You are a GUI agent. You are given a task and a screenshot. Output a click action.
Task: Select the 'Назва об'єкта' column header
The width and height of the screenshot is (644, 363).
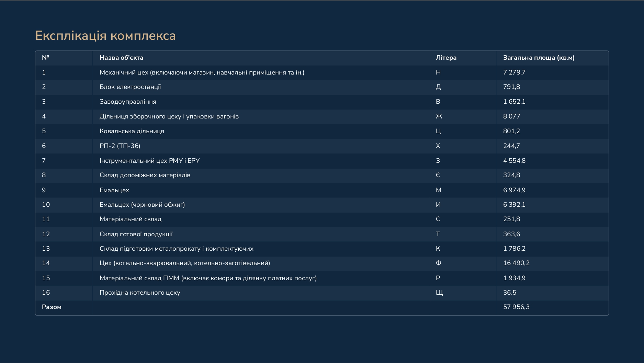(x=121, y=58)
